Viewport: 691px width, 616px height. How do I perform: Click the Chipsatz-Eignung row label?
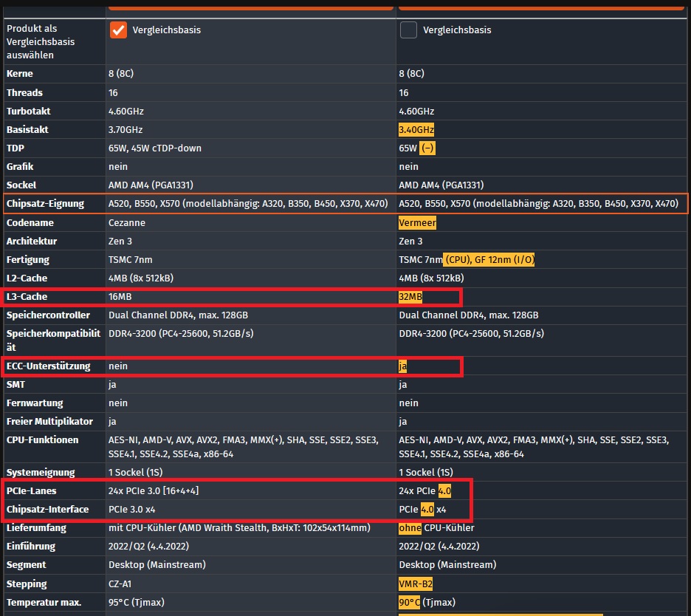tap(45, 204)
